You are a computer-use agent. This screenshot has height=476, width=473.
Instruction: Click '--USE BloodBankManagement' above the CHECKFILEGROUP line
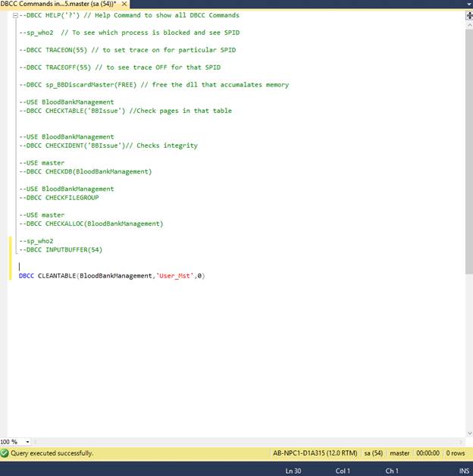coord(67,189)
